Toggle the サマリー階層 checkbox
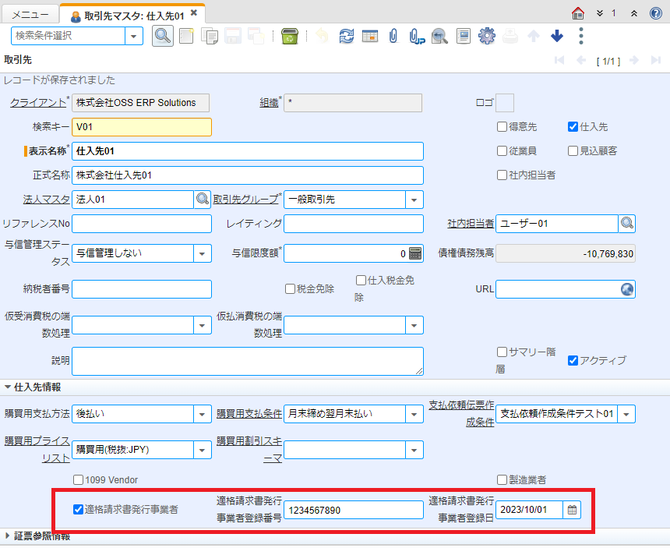The image size is (670, 548). click(502, 352)
